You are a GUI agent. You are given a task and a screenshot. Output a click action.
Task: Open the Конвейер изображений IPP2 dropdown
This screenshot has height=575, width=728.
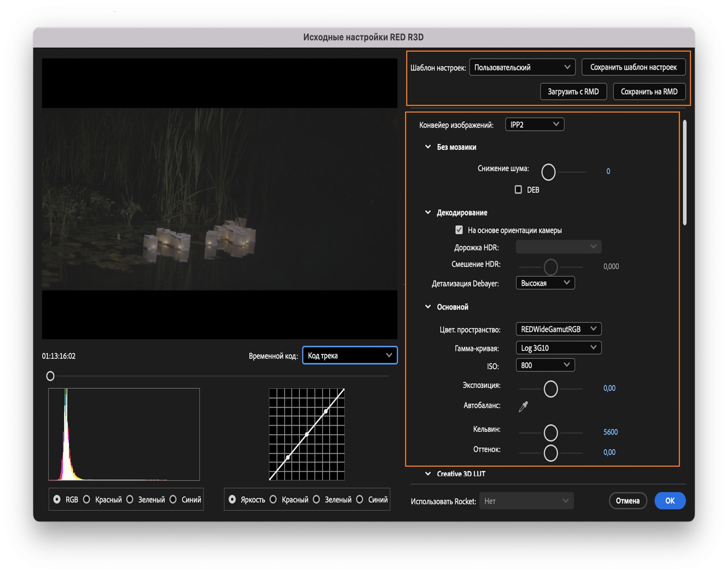534,125
